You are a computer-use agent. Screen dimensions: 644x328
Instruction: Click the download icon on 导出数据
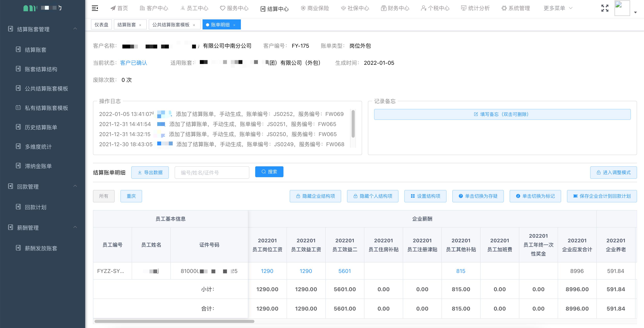139,172
